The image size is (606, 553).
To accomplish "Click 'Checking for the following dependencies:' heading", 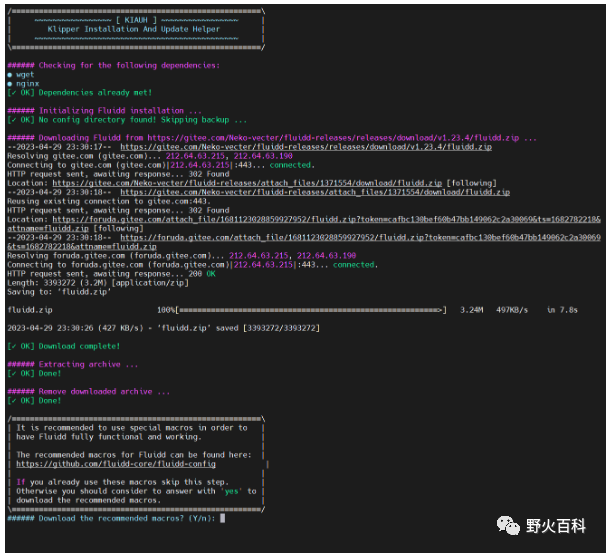I will tap(113, 65).
